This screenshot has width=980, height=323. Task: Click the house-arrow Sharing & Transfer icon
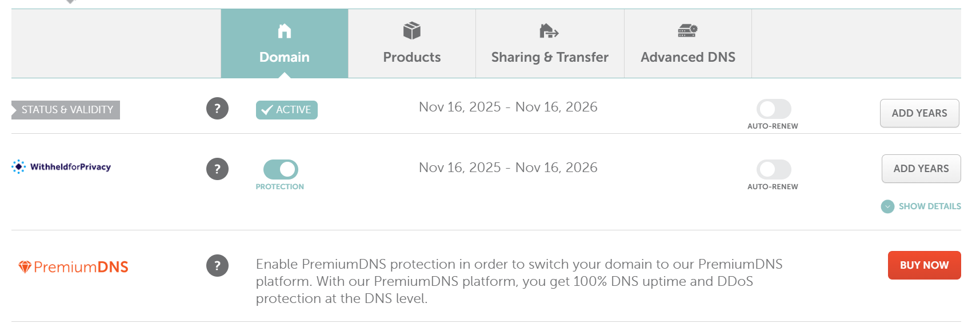549,31
